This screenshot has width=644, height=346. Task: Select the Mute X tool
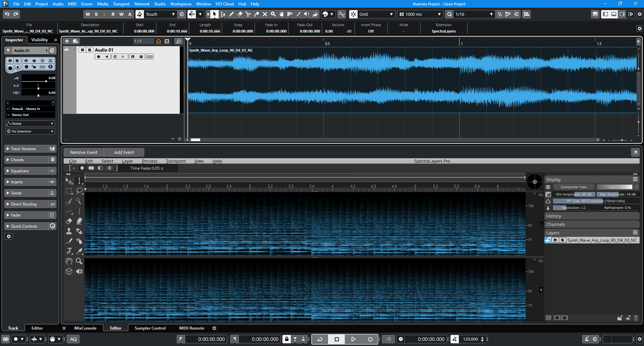[x=265, y=14]
